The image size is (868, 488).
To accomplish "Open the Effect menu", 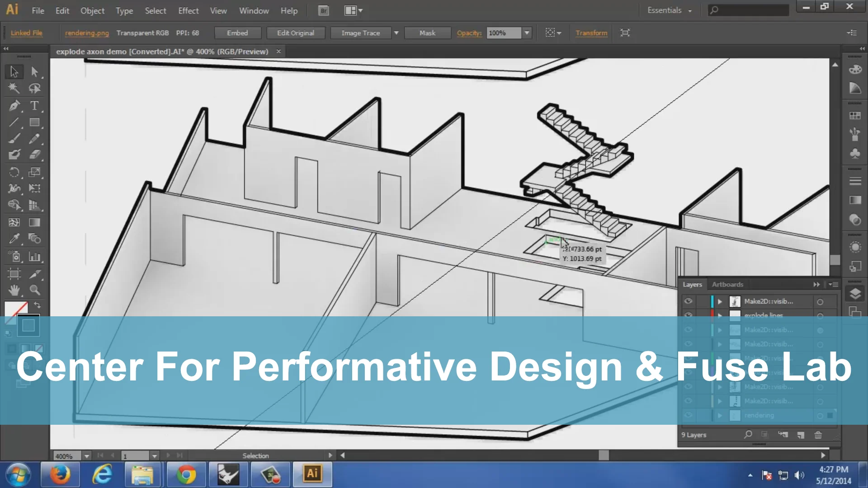I will [188, 10].
